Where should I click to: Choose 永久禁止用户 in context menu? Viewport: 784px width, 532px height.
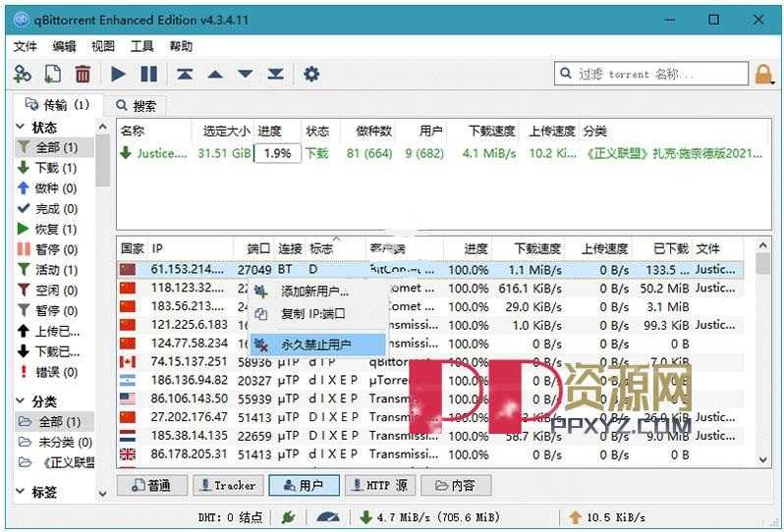click(318, 345)
